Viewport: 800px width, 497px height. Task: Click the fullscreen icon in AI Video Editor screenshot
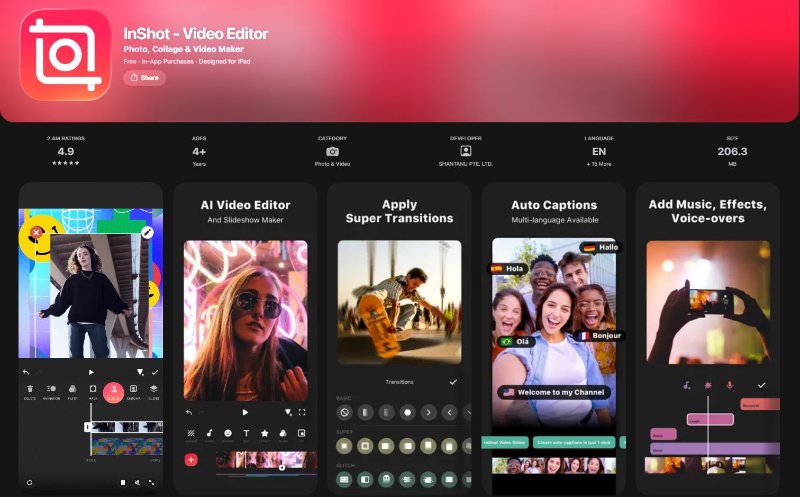[x=302, y=412]
